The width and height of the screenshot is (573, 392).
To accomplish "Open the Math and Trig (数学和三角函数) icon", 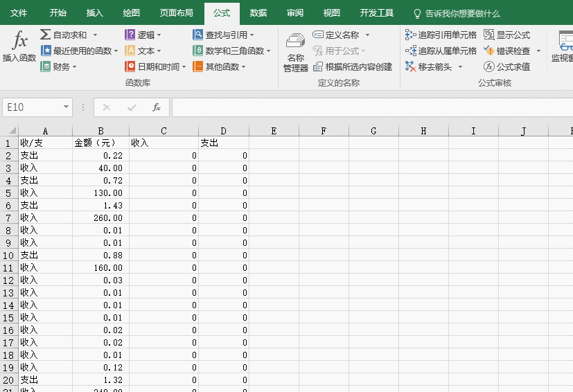I will tap(197, 51).
